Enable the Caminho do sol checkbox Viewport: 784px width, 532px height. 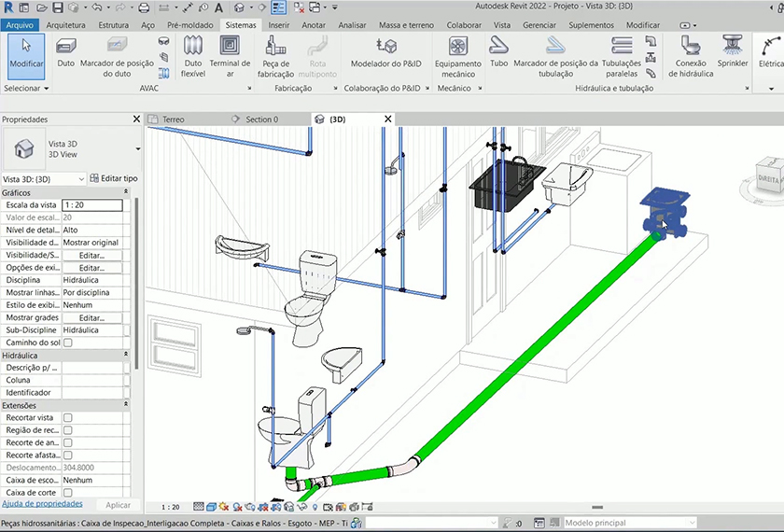click(67, 343)
